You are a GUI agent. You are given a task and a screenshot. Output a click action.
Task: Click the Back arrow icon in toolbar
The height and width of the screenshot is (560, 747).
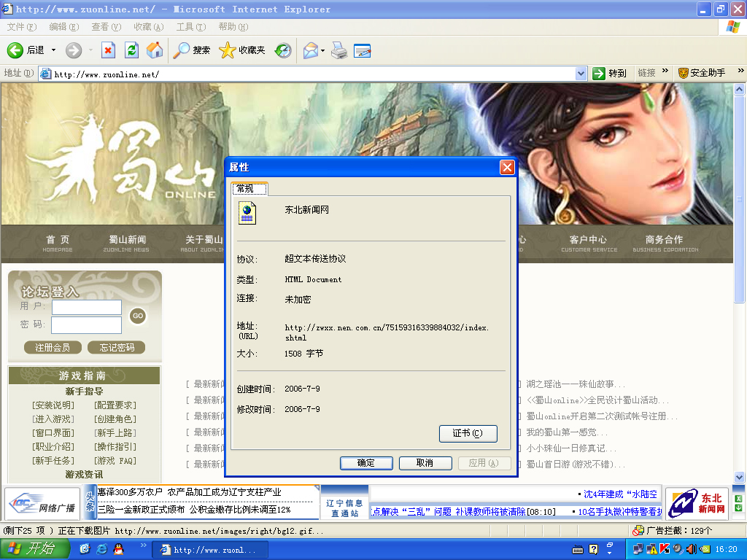(15, 50)
